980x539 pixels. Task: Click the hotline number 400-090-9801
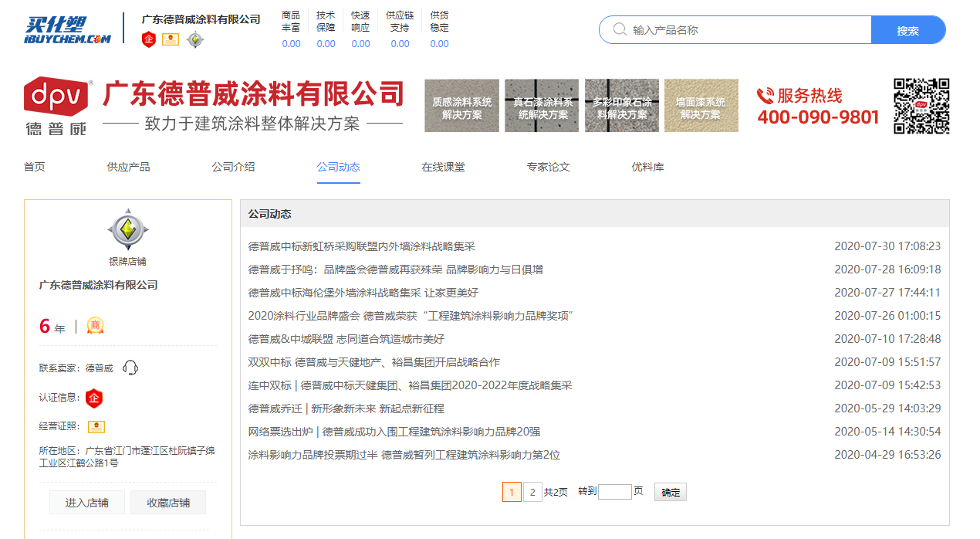819,117
